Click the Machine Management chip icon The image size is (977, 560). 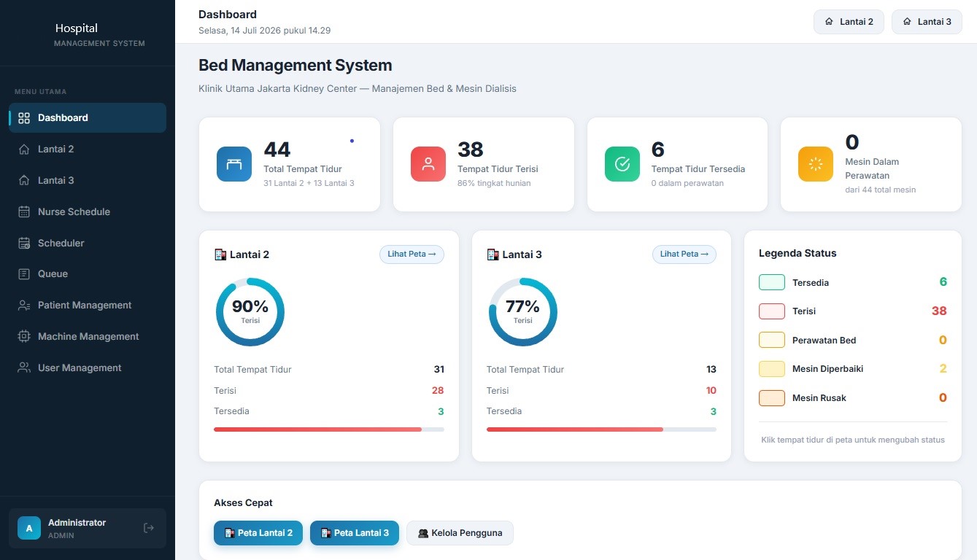coord(24,337)
